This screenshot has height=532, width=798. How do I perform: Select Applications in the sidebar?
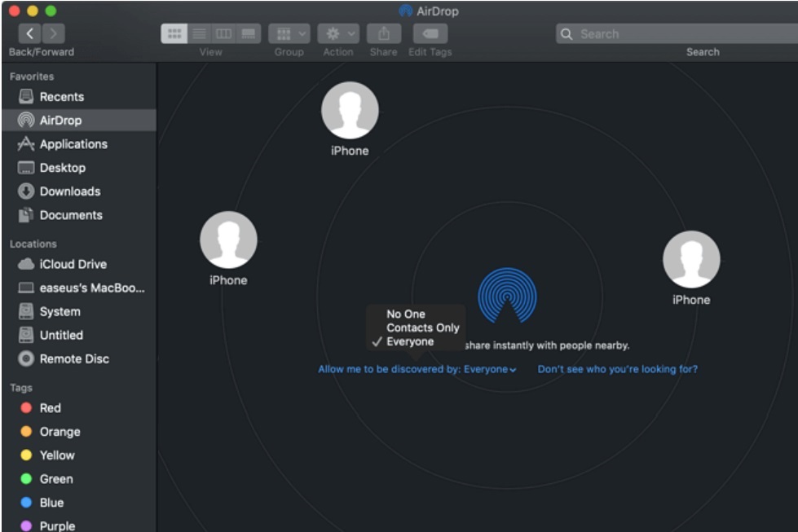[73, 144]
